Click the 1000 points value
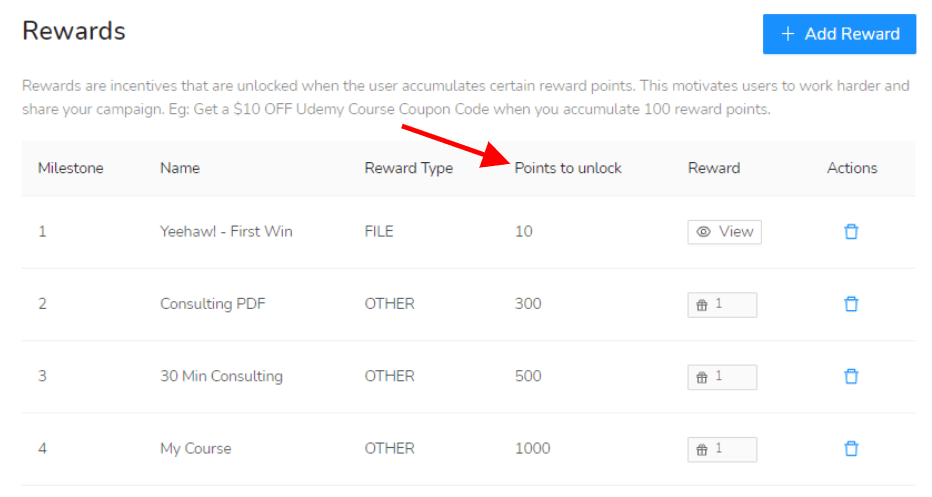 pyautogui.click(x=533, y=448)
